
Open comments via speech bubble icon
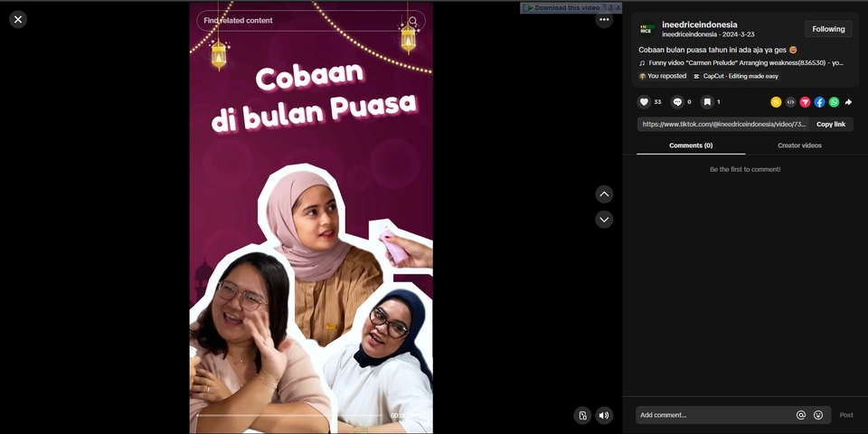(x=677, y=102)
